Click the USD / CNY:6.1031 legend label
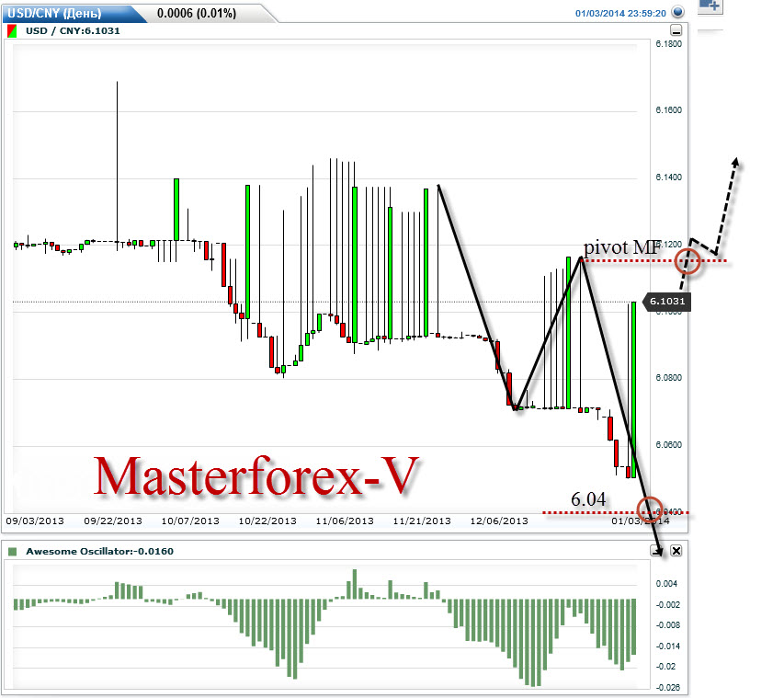This screenshot has width=784, height=698. tap(73, 31)
